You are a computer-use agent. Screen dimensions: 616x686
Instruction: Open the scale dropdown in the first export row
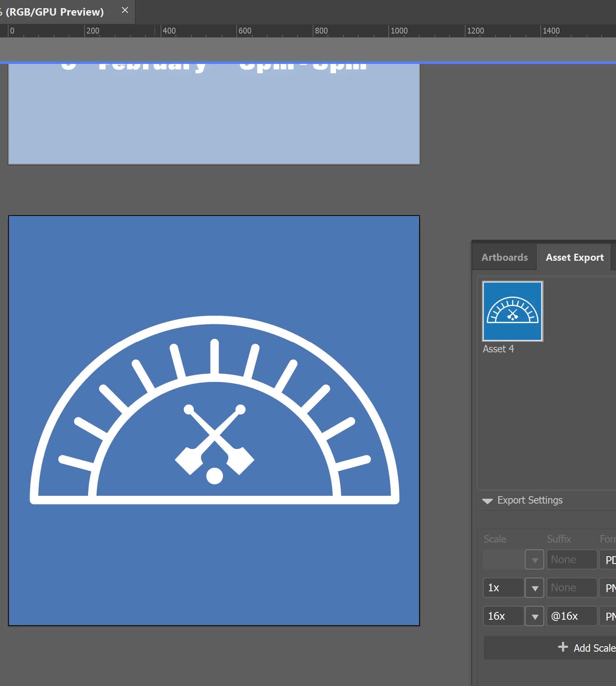(535, 560)
